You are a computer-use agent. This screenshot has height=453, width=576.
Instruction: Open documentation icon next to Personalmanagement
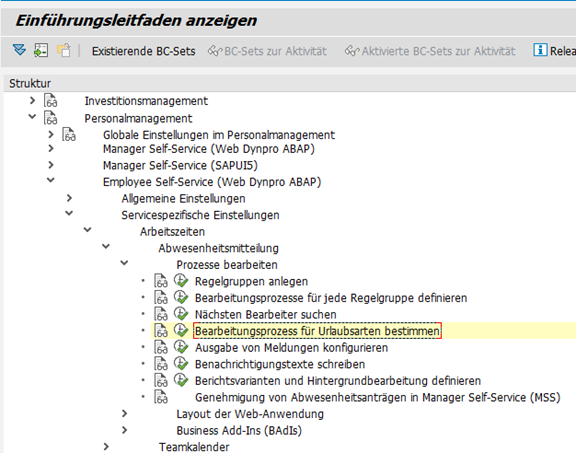[50, 118]
